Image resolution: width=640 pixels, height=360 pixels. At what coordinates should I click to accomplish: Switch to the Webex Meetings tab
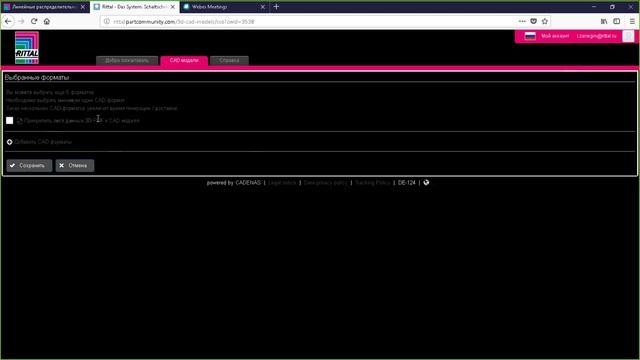224,7
